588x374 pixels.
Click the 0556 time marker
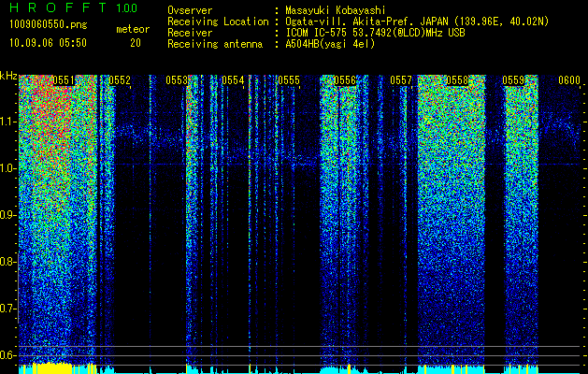[x=345, y=80]
